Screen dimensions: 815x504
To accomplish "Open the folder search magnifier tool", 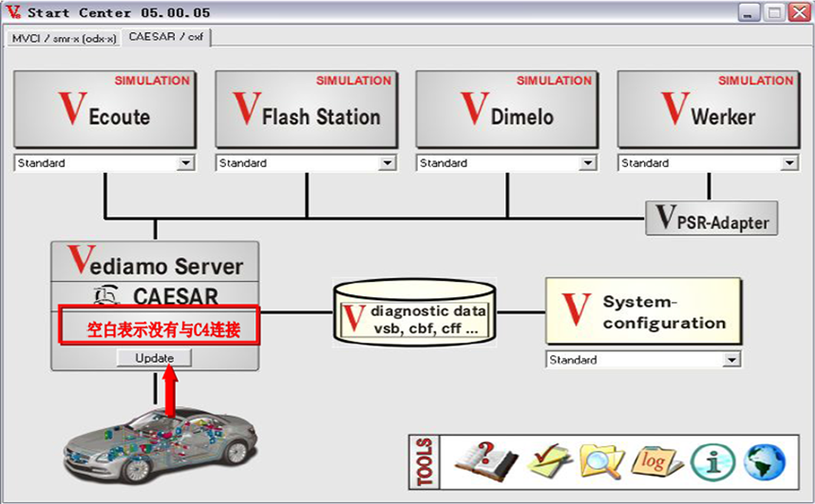I will coord(601,461).
